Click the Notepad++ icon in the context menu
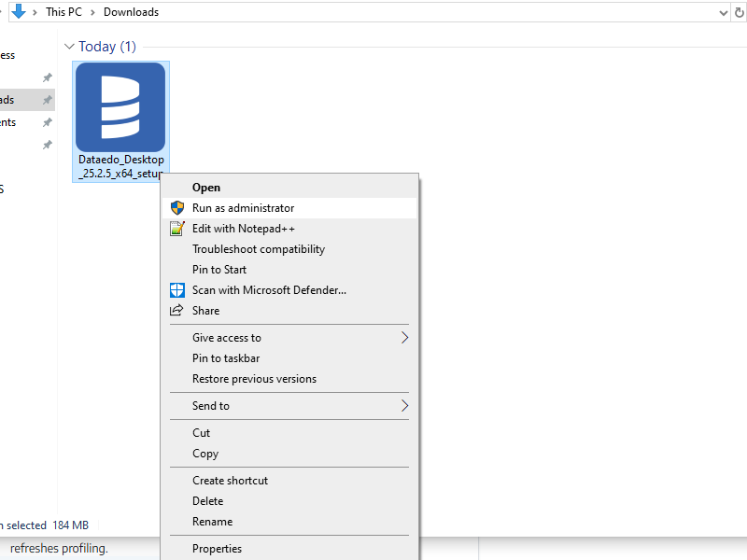This screenshot has width=747, height=560. point(177,229)
